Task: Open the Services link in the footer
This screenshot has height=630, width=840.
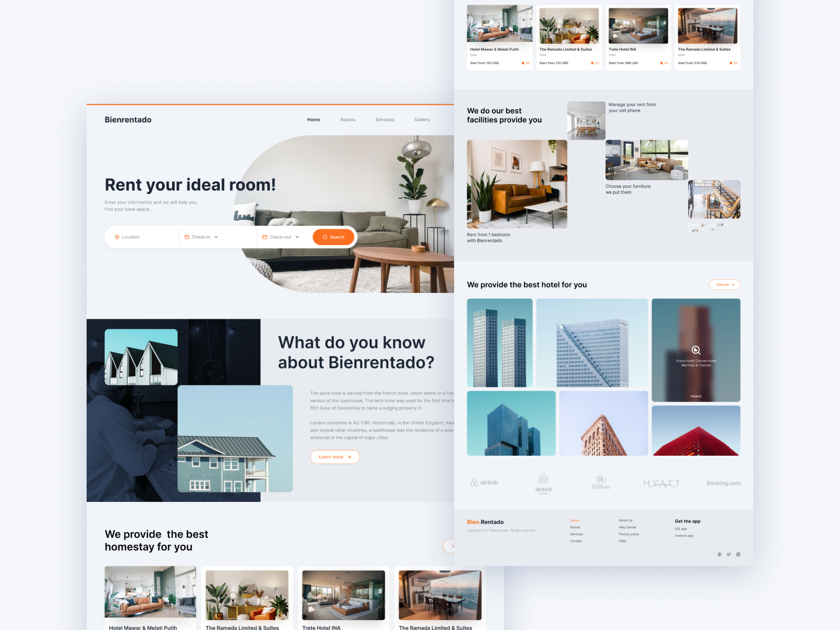Action: (x=576, y=534)
